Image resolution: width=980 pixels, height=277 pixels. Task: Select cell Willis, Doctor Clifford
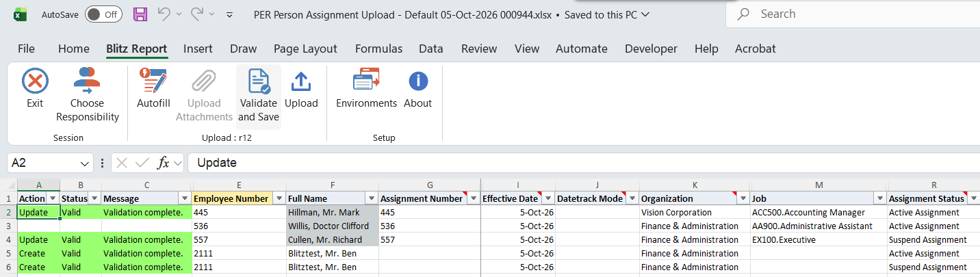(332, 226)
